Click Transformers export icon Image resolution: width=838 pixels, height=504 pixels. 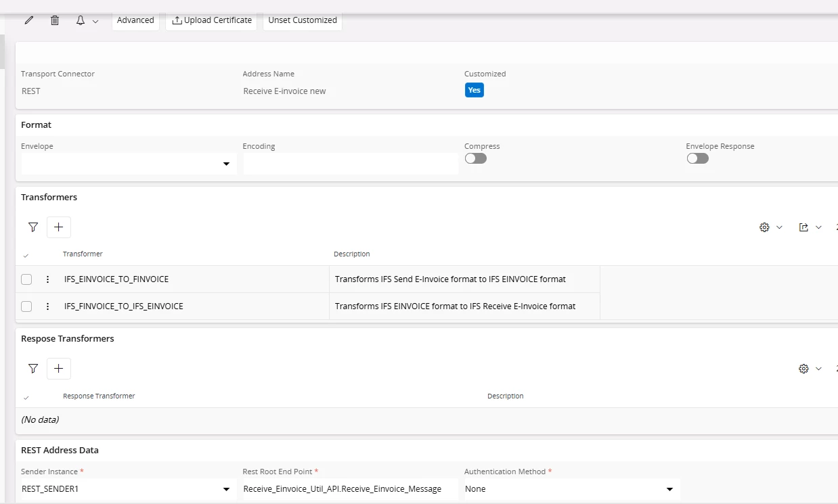coord(803,227)
